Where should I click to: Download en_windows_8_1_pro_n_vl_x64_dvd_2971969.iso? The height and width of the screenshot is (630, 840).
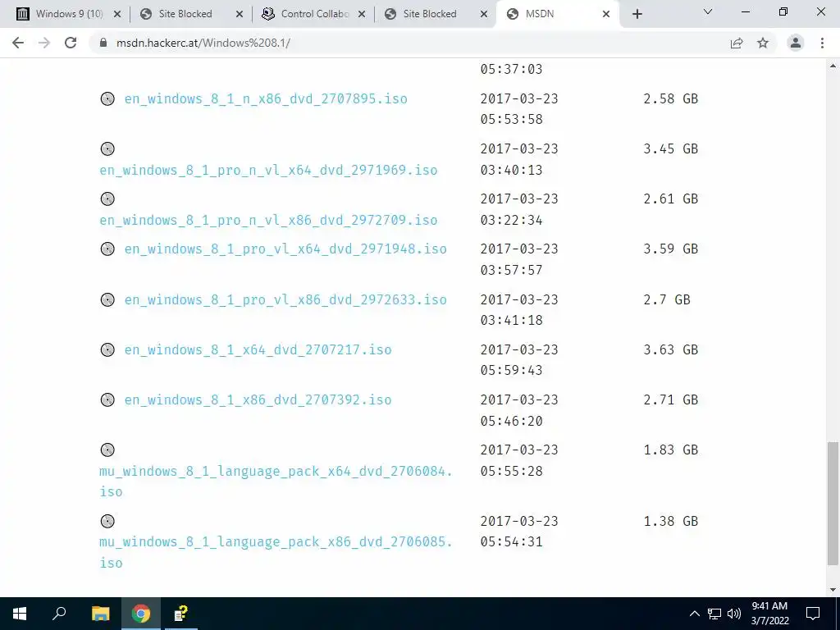point(268,171)
